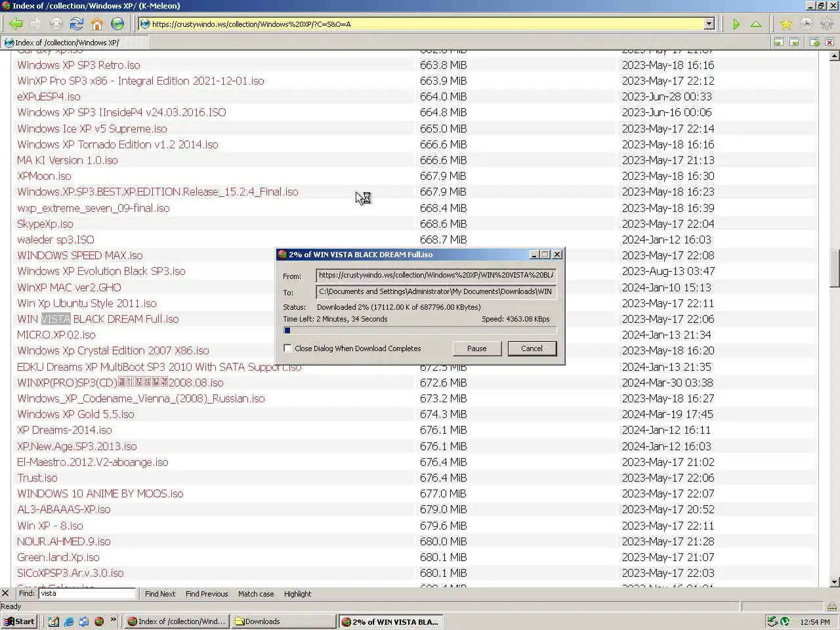Open WINDOWS 10 ANIME BY MOOS.iso link
Image resolution: width=840 pixels, height=630 pixels.
coord(100,493)
